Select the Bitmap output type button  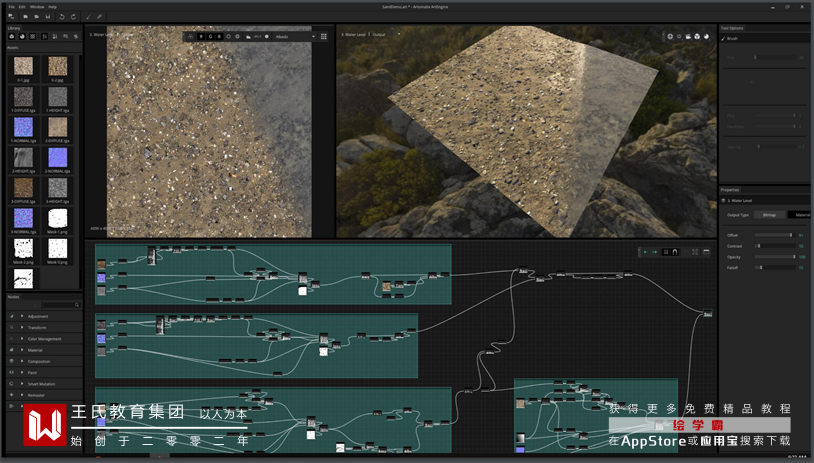(x=769, y=215)
